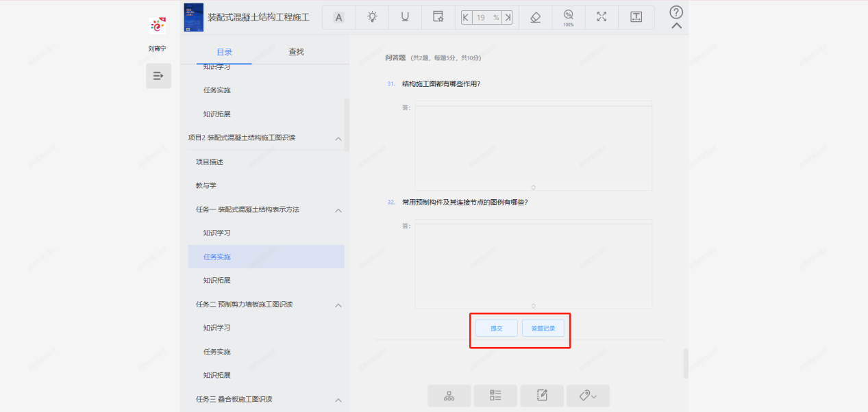The width and height of the screenshot is (868, 412).
Task: Click the answer box for question 31
Action: point(533,146)
